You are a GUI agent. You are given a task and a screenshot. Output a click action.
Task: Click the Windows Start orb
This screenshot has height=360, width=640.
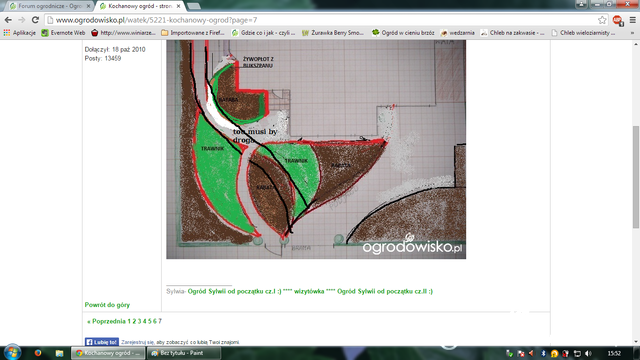pos(12,353)
